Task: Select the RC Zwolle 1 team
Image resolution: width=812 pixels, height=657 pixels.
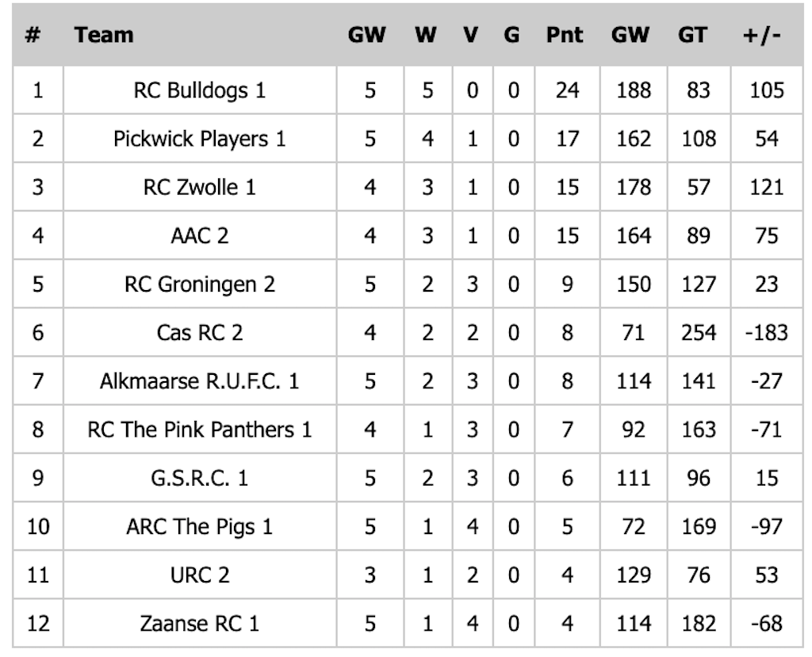Action: pos(199,187)
